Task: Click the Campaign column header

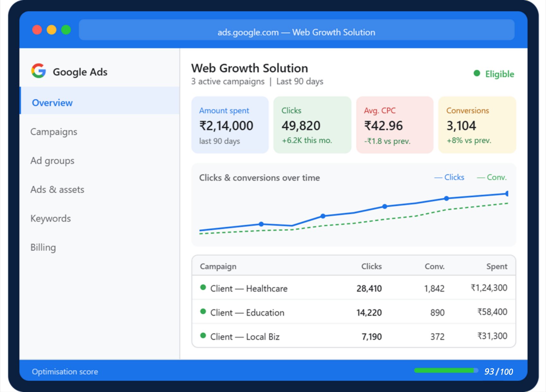Action: point(218,266)
